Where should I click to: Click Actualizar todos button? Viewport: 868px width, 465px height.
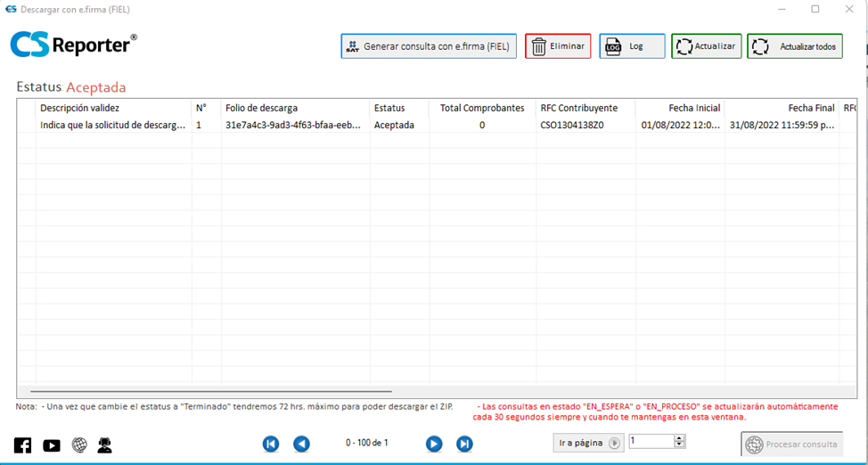(795, 46)
